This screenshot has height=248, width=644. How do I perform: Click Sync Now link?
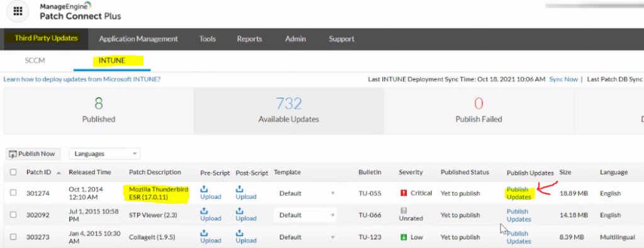[563, 79]
